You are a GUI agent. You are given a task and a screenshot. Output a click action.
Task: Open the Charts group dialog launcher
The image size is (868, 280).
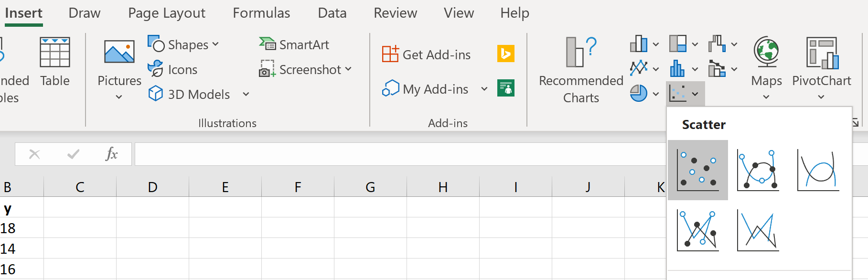[856, 123]
